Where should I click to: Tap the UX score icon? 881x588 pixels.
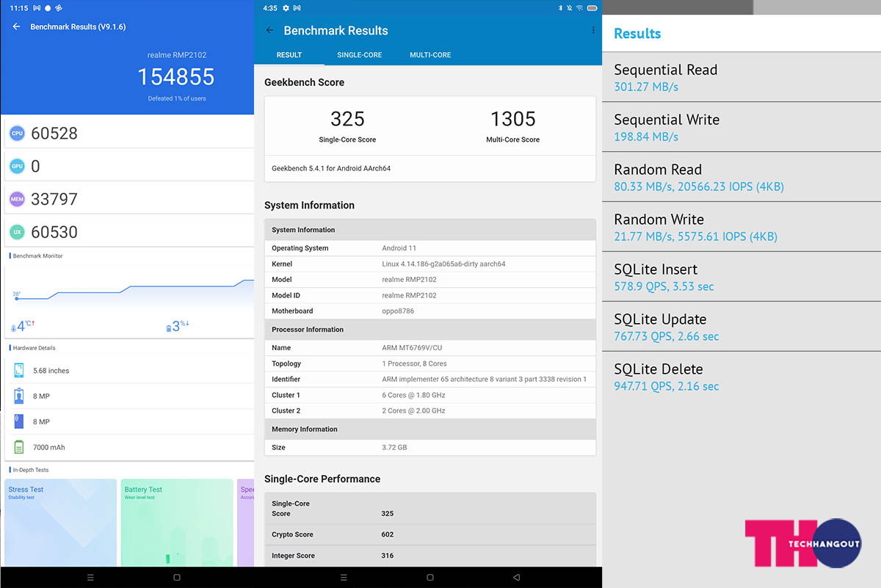(x=17, y=232)
